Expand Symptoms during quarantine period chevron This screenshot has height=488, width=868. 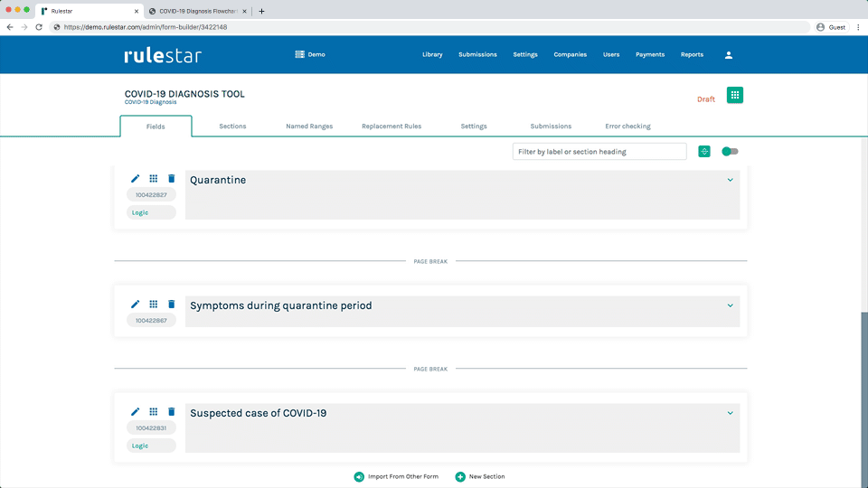click(731, 305)
